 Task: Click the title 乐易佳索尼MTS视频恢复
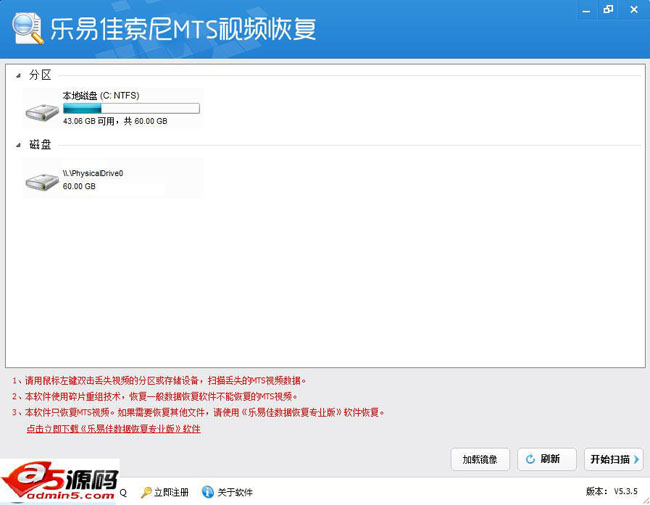click(x=183, y=29)
